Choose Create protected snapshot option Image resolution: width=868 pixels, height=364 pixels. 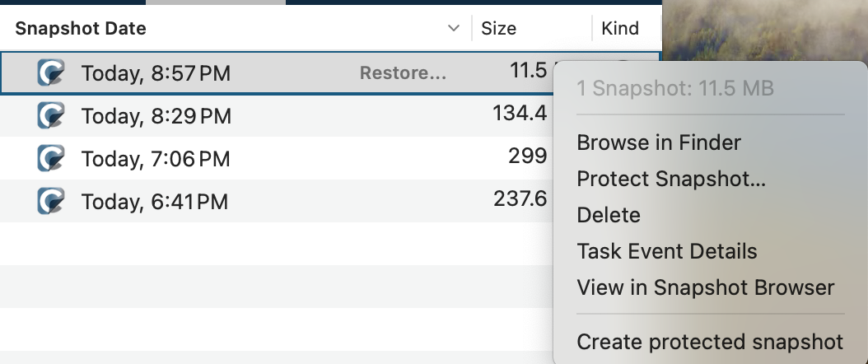pos(709,342)
